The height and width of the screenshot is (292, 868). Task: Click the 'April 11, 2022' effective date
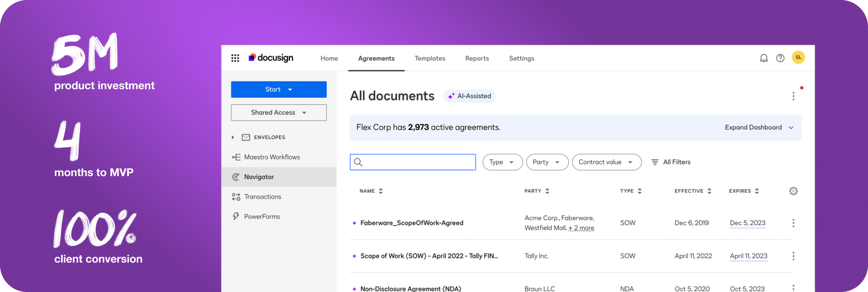[x=693, y=256]
